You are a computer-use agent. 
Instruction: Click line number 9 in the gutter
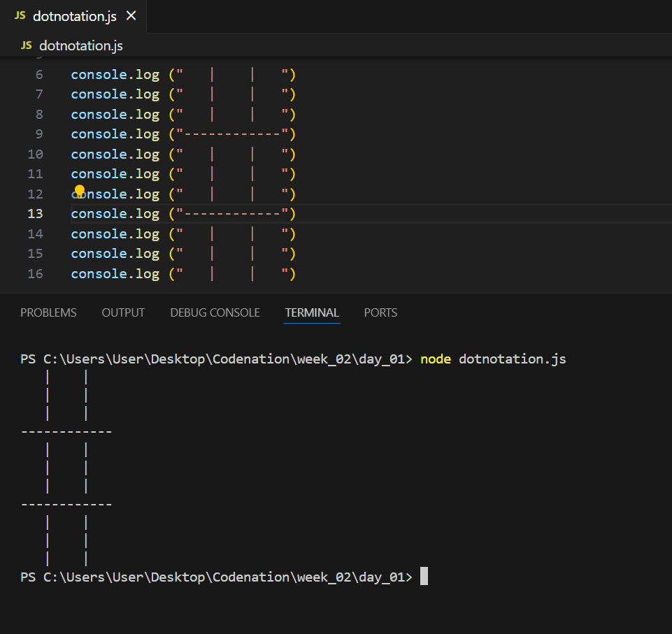coord(39,134)
